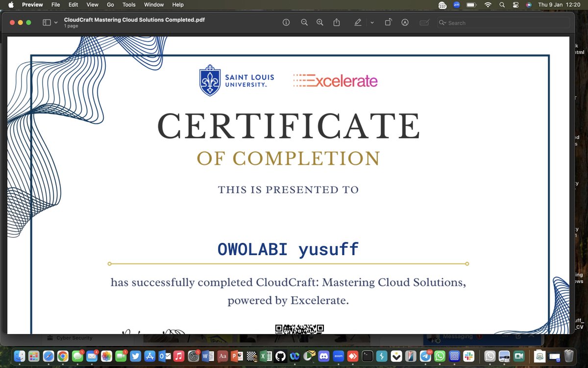Screen dimensions: 588x368
Task: Open Terminal from the Dock
Action: (367, 356)
